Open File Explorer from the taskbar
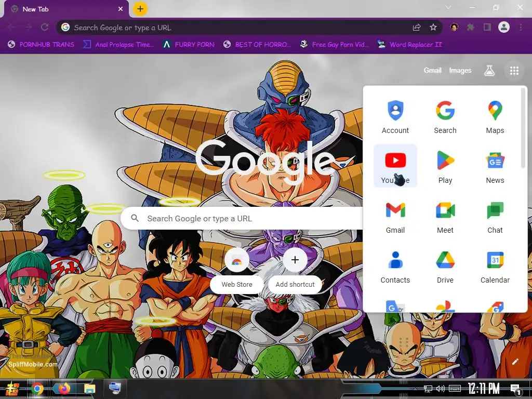The image size is (532, 399). click(89, 389)
